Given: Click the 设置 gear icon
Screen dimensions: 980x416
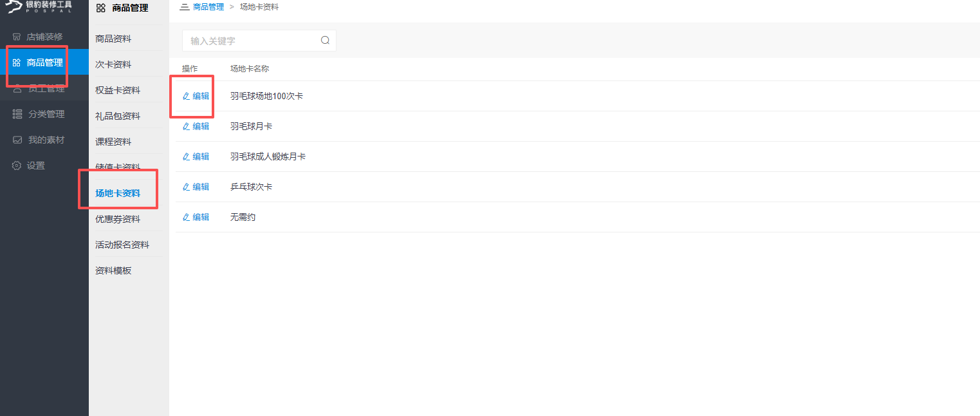Looking at the screenshot, I should (x=17, y=165).
